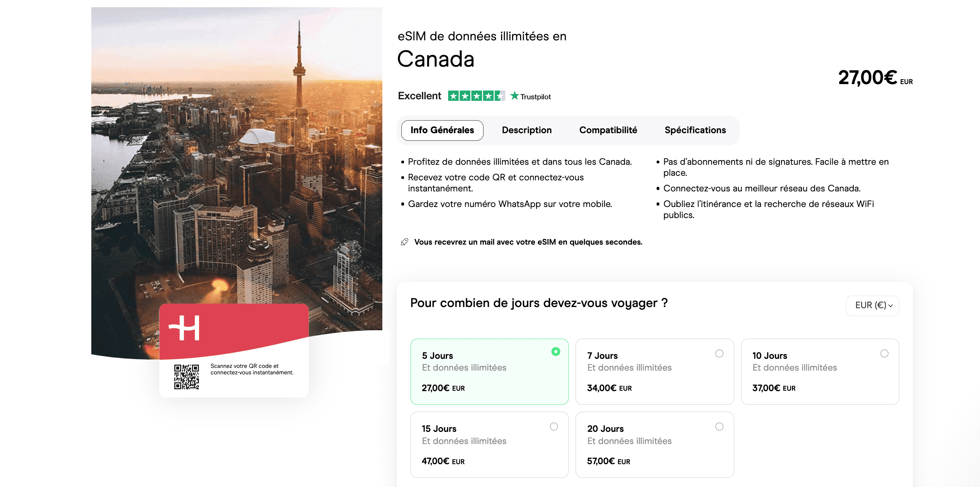Click the Holafly H logo on card

coord(185,328)
